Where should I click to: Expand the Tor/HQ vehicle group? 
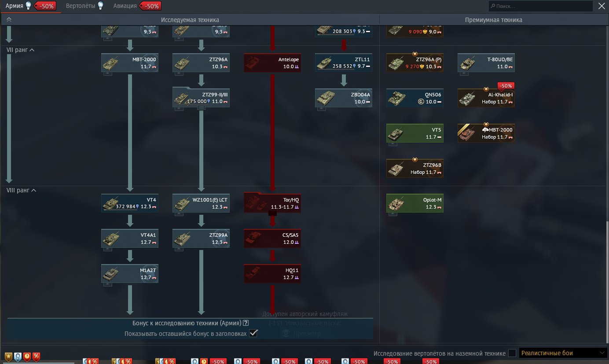point(272,213)
